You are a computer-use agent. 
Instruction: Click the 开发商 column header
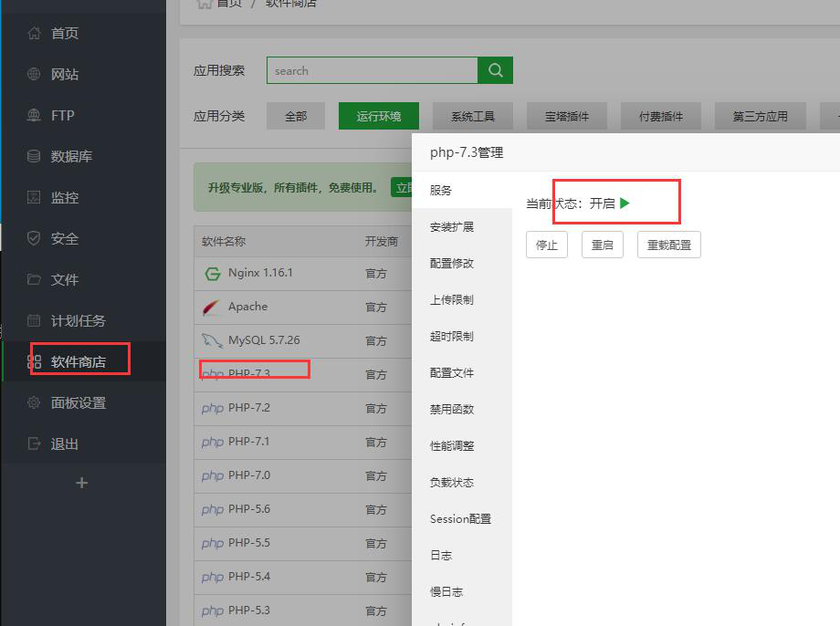382,242
